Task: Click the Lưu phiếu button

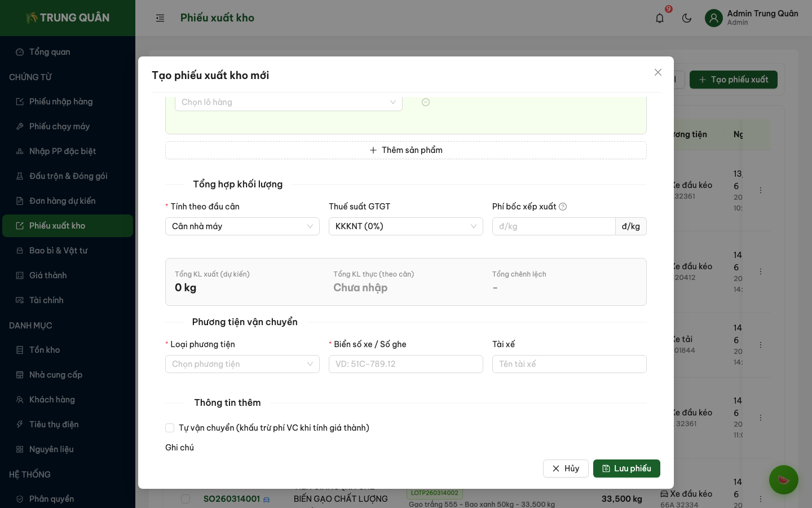Action: [x=626, y=468]
